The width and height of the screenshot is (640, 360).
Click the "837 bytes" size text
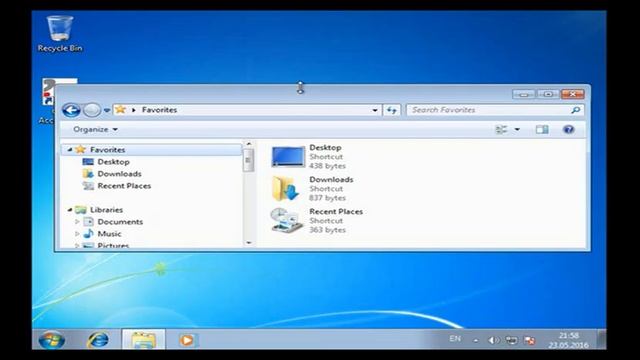pyautogui.click(x=327, y=198)
